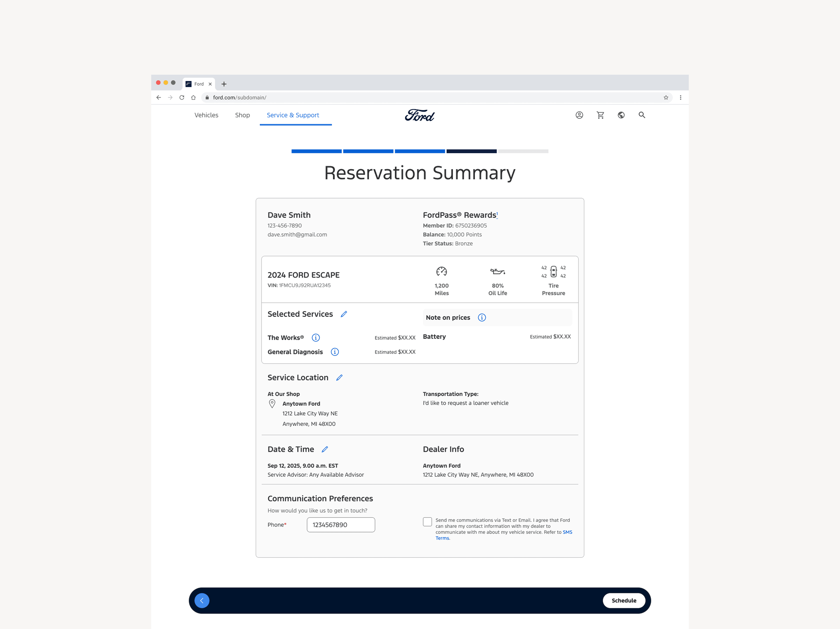Screen dimensions: 840x629
Task: Open the language globe icon
Action: coord(621,115)
